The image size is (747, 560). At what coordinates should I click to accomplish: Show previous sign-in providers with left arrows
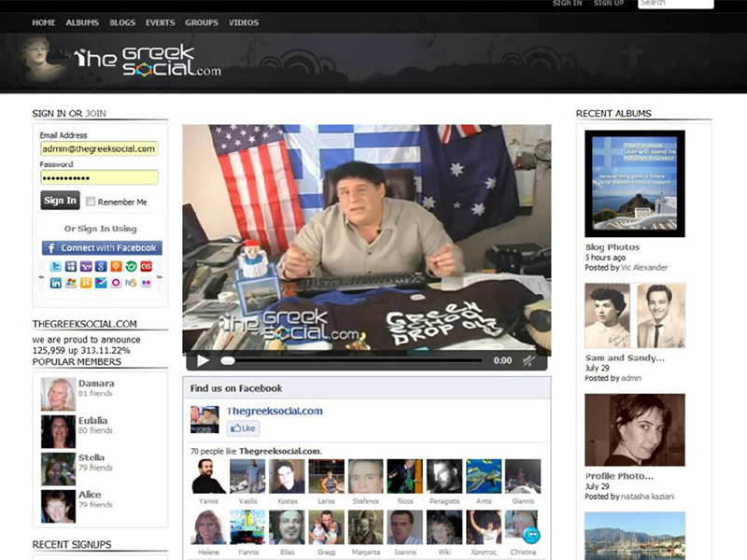41,276
